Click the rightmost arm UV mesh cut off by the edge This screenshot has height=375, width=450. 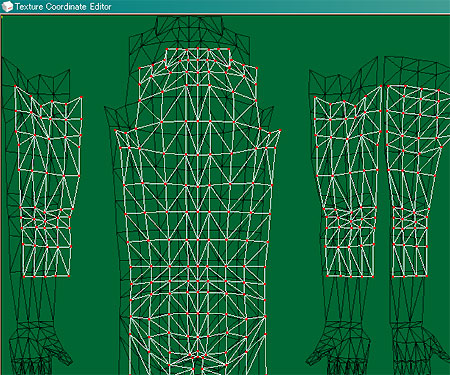point(418,181)
